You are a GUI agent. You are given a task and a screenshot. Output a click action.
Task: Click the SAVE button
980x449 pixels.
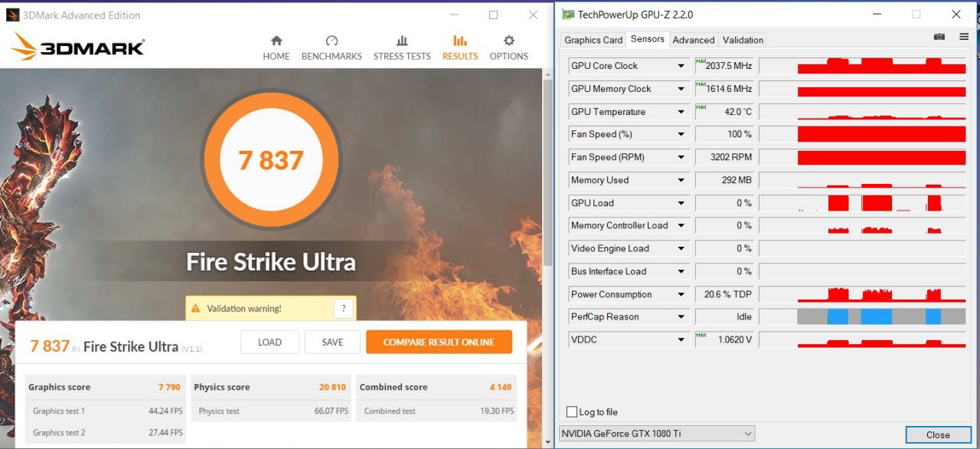point(332,342)
